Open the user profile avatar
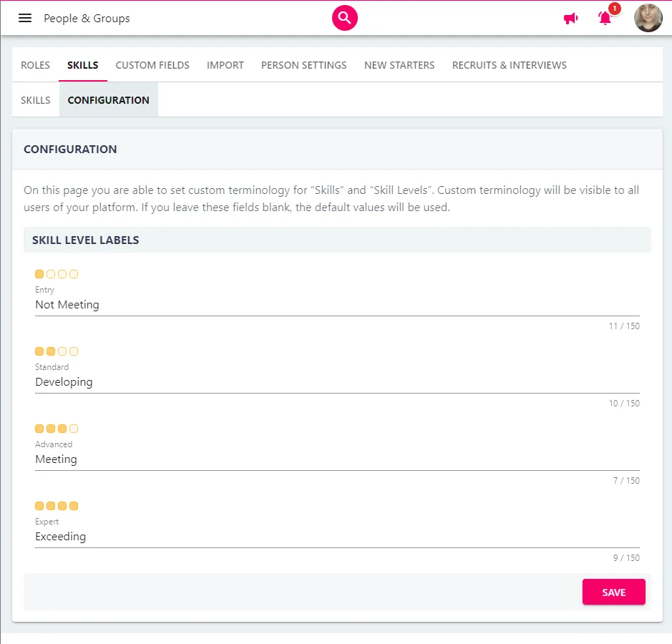Image resolution: width=672 pixels, height=644 pixels. pyautogui.click(x=648, y=18)
